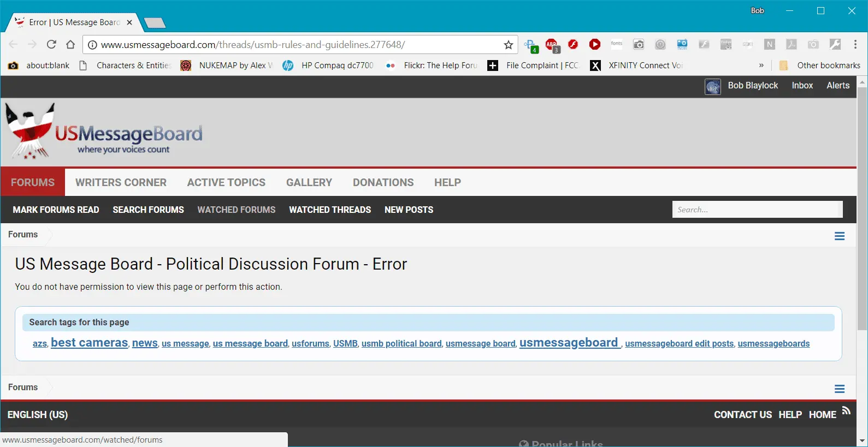Click MARK FORUMS READ
868x447 pixels.
coord(56,210)
